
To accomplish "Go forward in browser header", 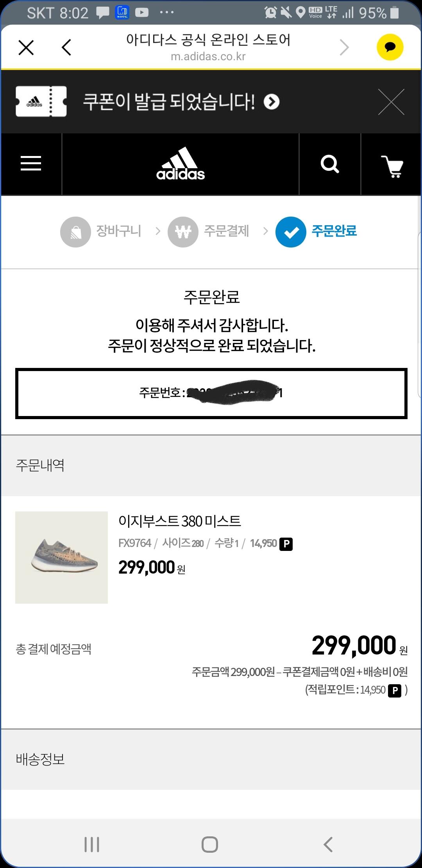I will tap(344, 48).
